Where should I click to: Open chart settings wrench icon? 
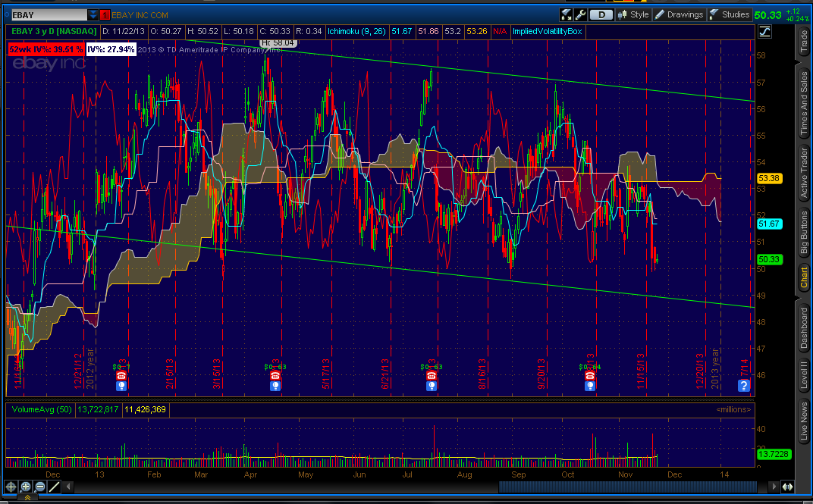(x=581, y=14)
